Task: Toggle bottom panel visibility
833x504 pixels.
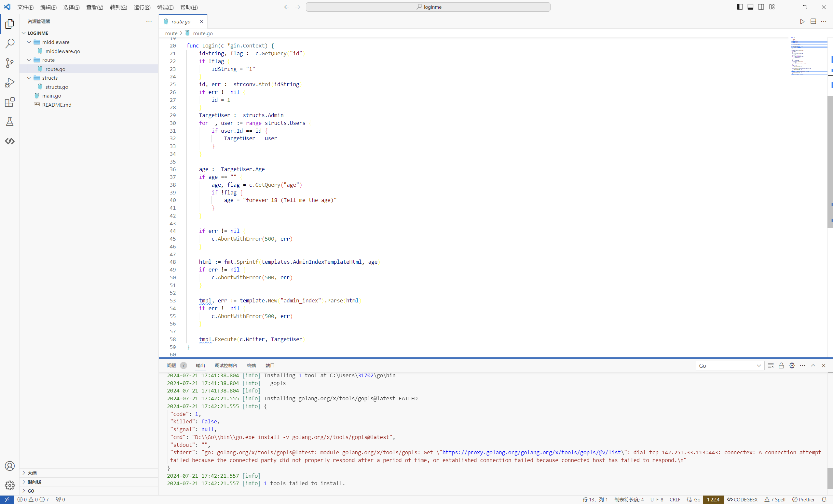Action: (x=750, y=7)
